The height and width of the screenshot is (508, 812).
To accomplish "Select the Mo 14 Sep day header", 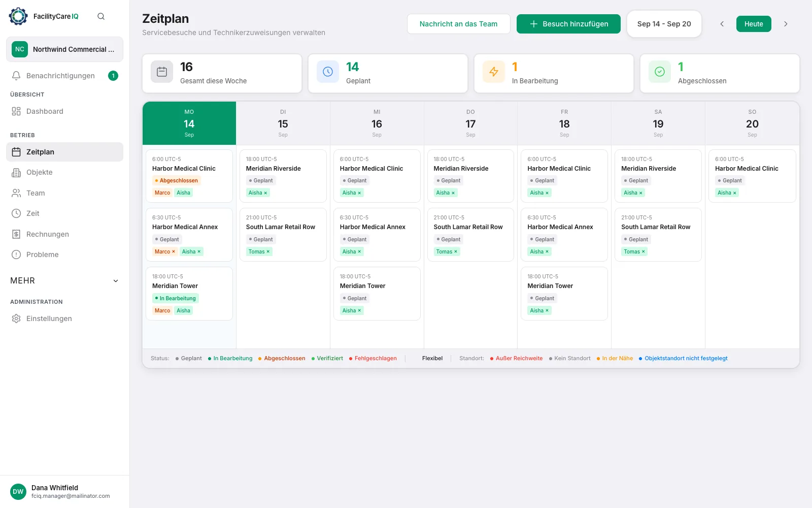I will coord(189,123).
